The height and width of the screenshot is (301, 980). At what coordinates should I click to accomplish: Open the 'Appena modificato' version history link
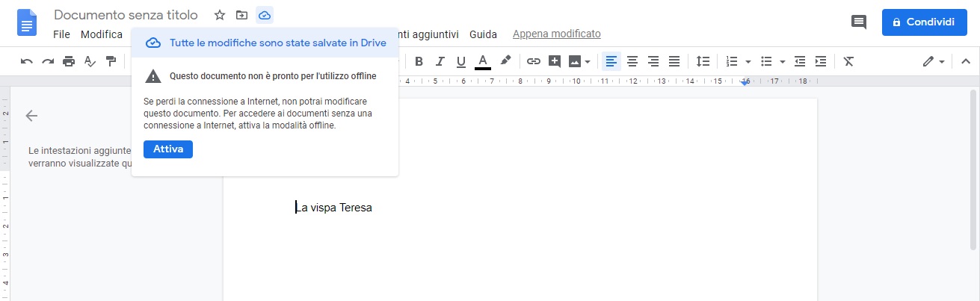(556, 34)
